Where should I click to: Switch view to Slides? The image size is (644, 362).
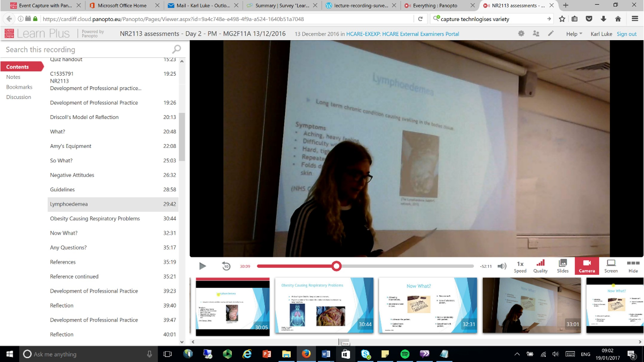tap(562, 266)
